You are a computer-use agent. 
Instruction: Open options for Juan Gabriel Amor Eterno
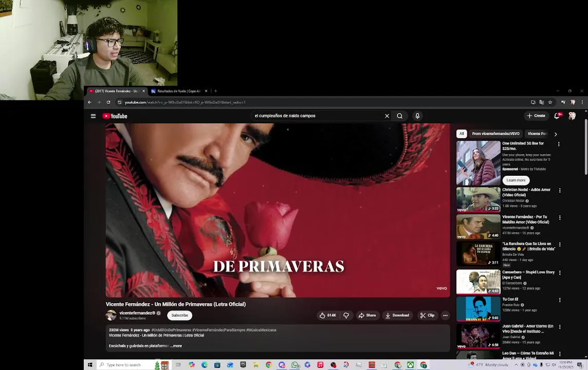[x=560, y=327]
